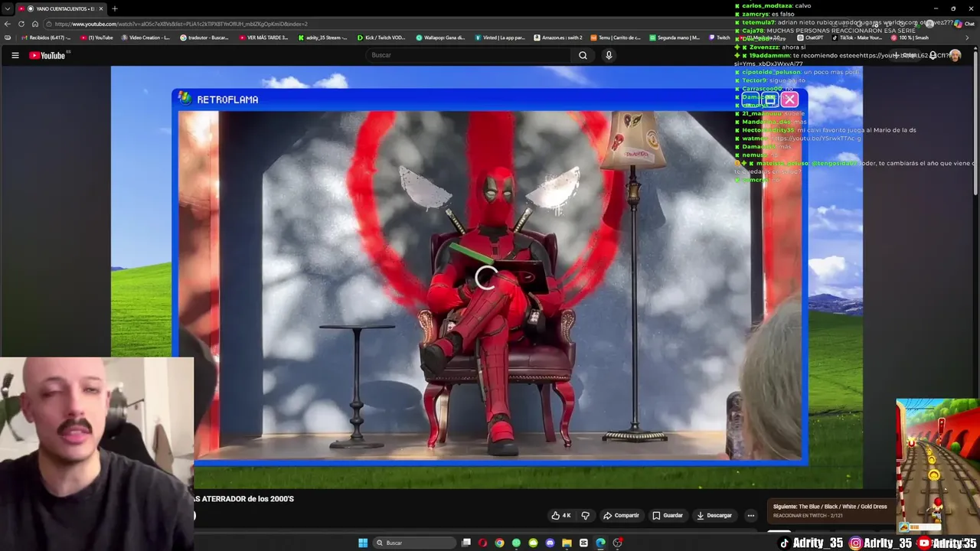The image size is (980, 551).
Task: Open the Siguiente: The Blue / Black playlist panel
Action: pyautogui.click(x=830, y=510)
